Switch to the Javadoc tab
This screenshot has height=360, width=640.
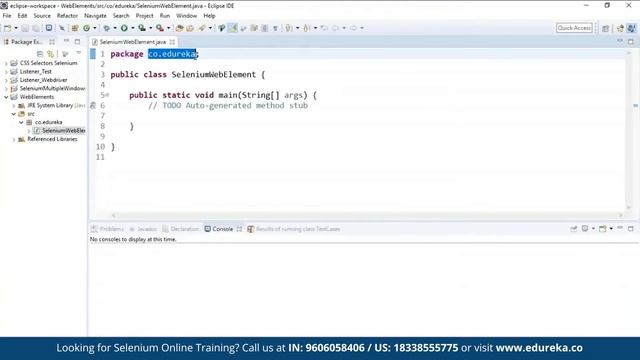pyautogui.click(x=143, y=229)
